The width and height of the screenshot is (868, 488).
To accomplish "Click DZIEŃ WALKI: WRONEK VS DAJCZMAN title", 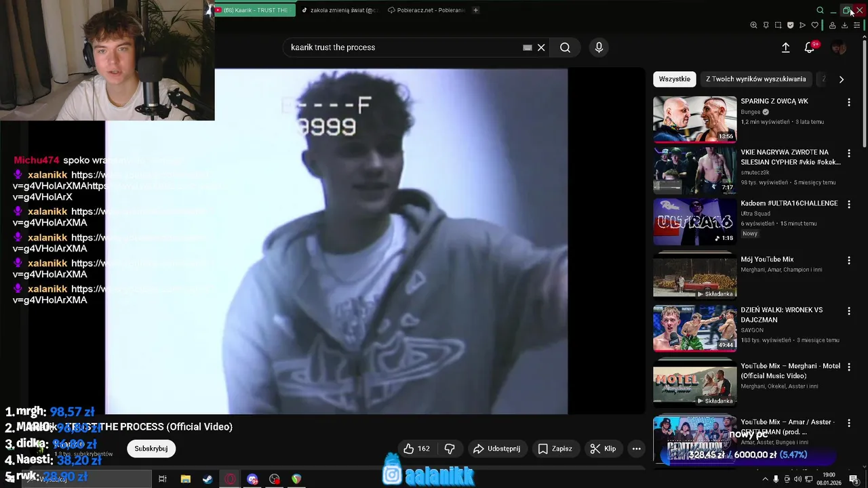I will coord(782,314).
